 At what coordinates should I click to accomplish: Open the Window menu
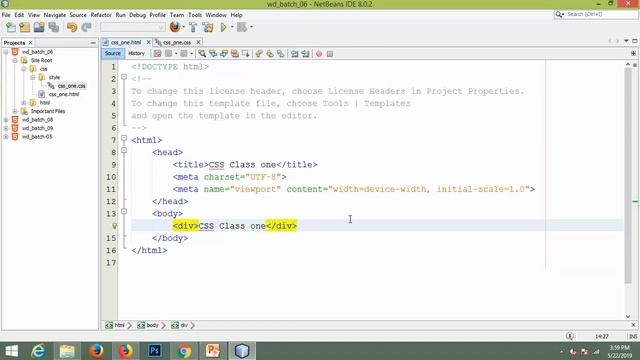pyautogui.click(x=216, y=15)
